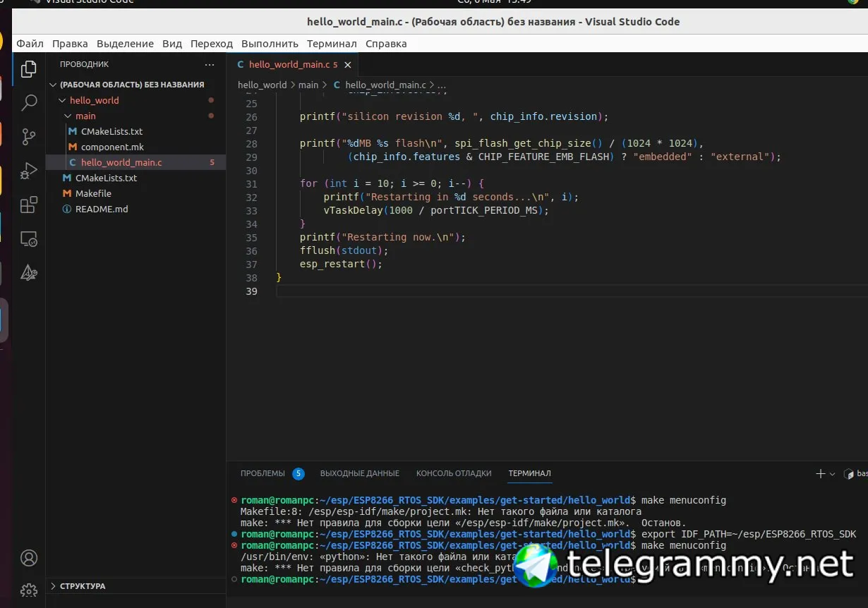
Task: Click the problems count badge 5
Action: pyautogui.click(x=298, y=474)
